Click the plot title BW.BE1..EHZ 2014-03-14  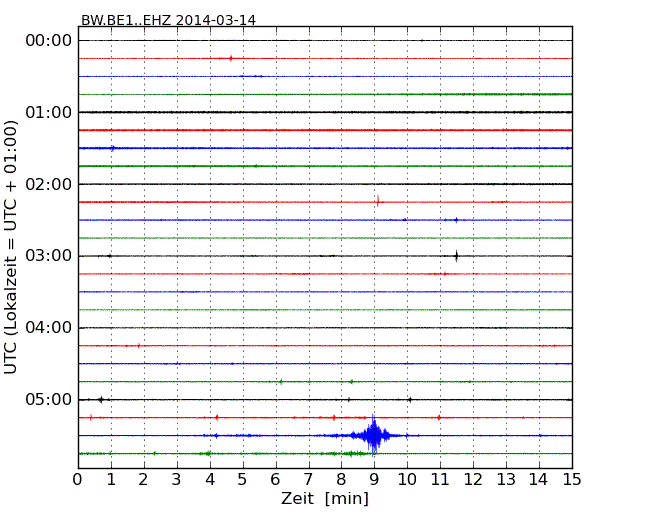click(x=168, y=20)
